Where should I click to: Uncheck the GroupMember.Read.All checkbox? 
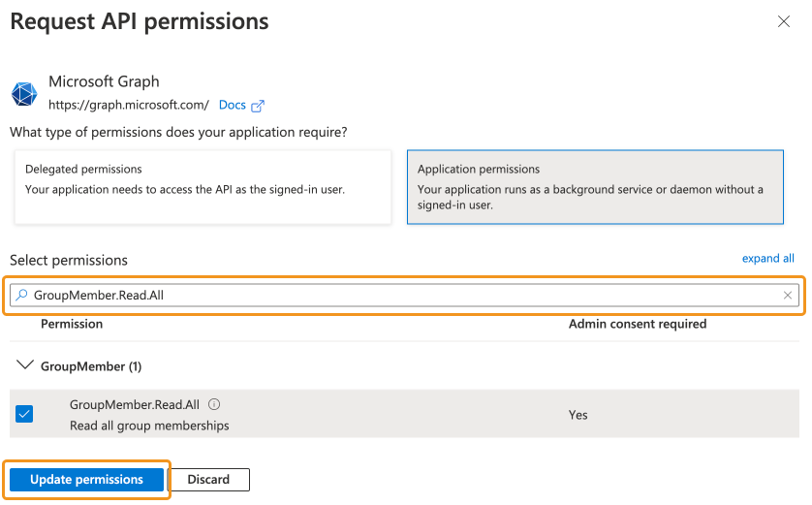pyautogui.click(x=24, y=414)
